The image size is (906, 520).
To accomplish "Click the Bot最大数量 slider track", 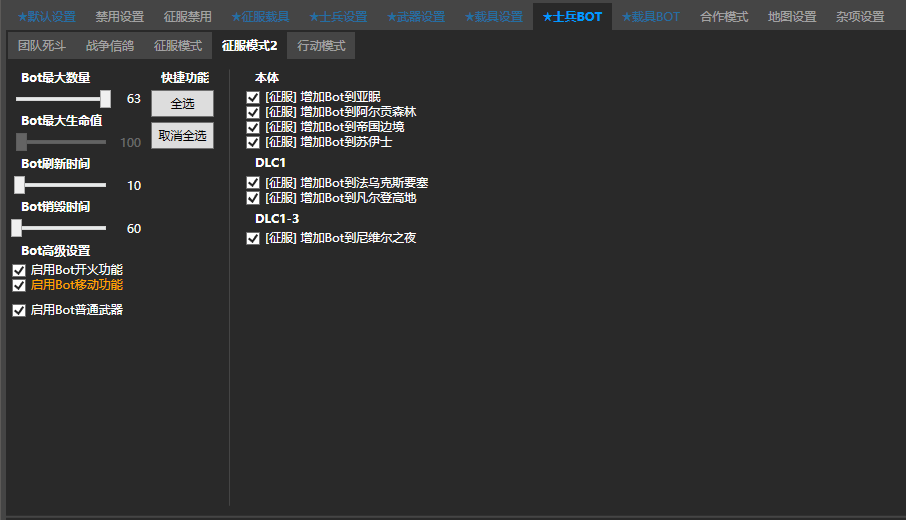I will [60, 99].
